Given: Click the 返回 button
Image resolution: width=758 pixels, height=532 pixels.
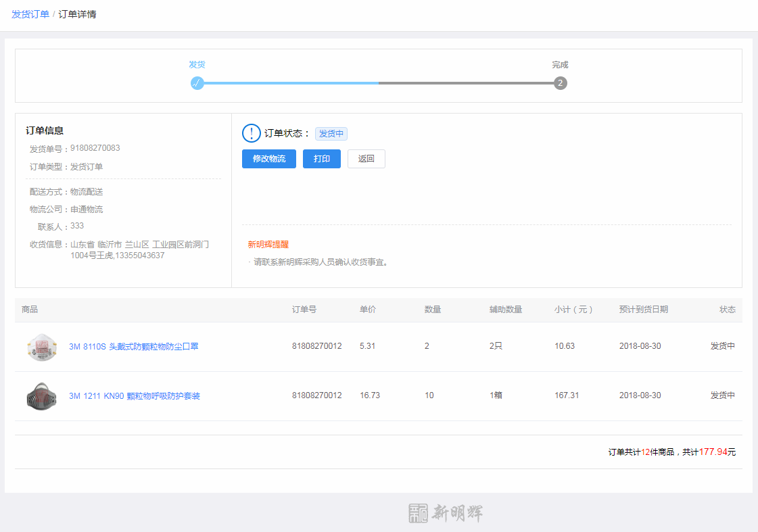Looking at the screenshot, I should (366, 159).
